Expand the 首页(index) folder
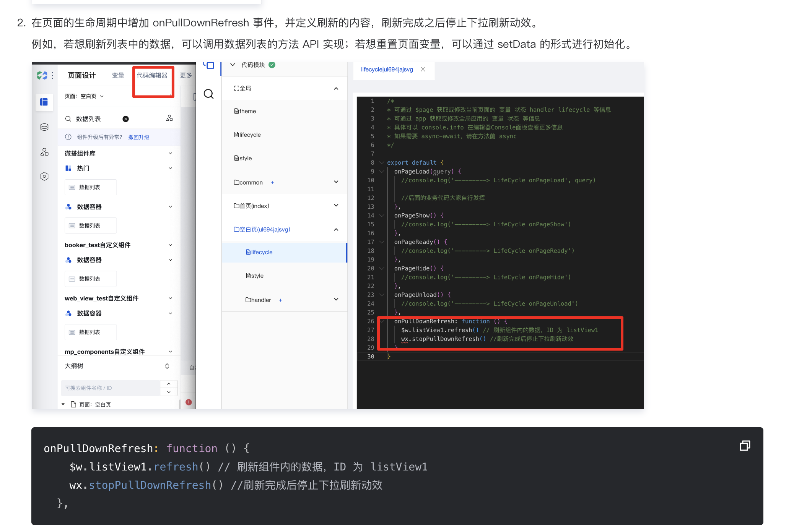 click(x=336, y=206)
